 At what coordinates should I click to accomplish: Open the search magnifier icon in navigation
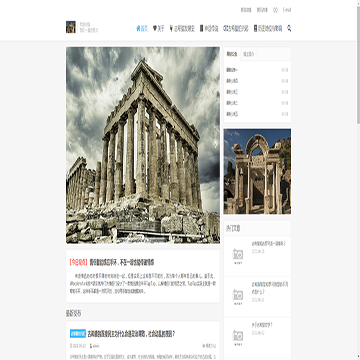click(289, 28)
